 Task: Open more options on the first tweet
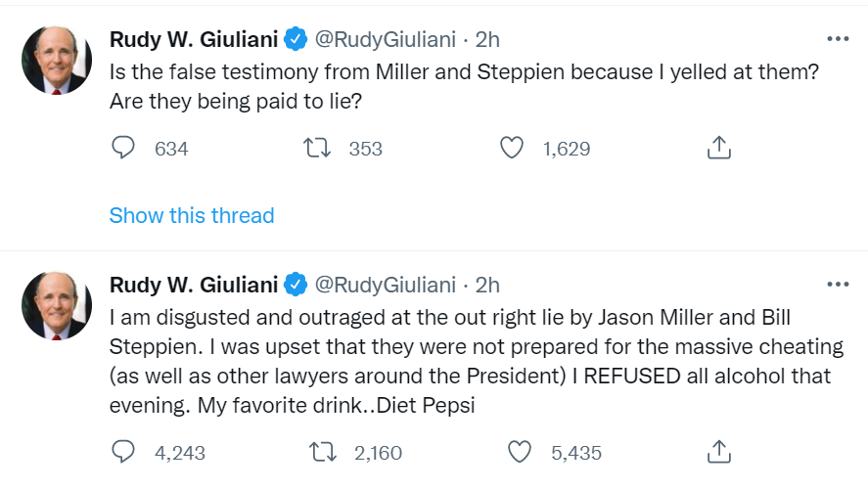tap(838, 39)
